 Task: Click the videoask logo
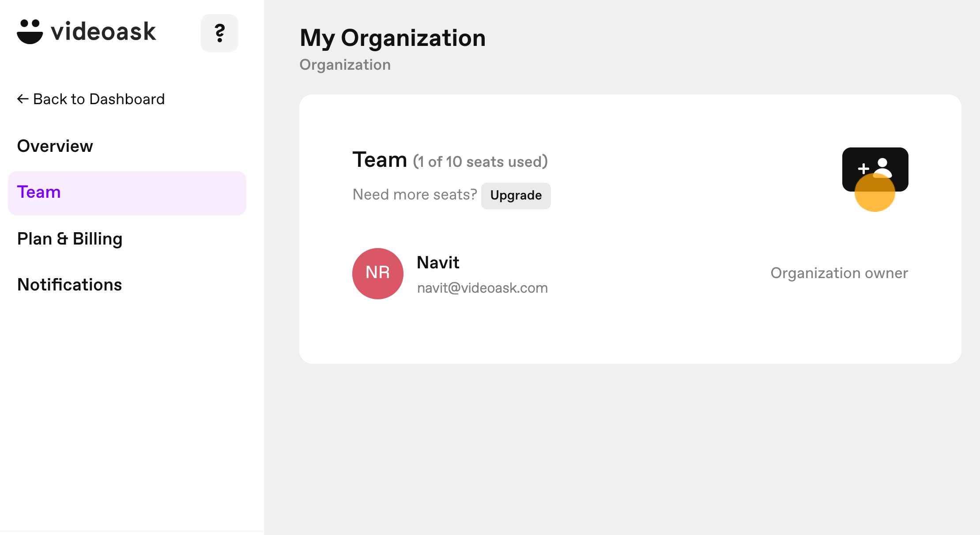tap(87, 32)
